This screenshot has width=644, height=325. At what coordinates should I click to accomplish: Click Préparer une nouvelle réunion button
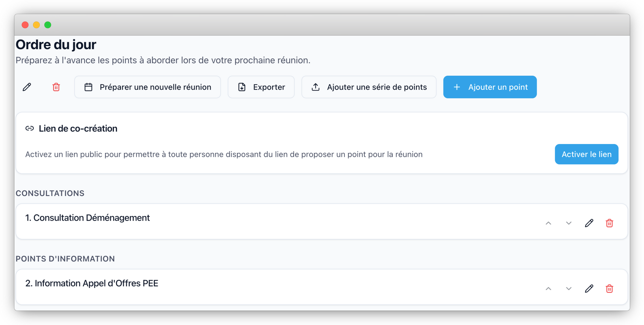(x=147, y=87)
